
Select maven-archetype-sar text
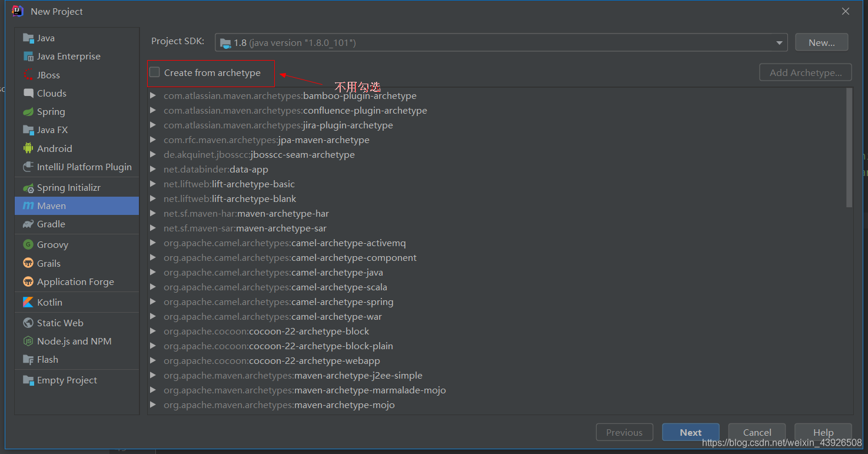(x=282, y=228)
